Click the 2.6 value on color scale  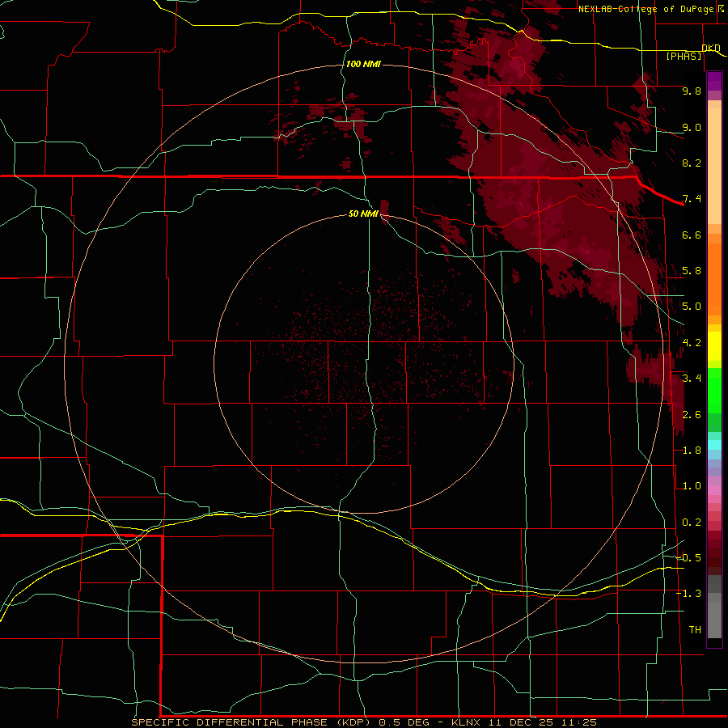click(692, 415)
